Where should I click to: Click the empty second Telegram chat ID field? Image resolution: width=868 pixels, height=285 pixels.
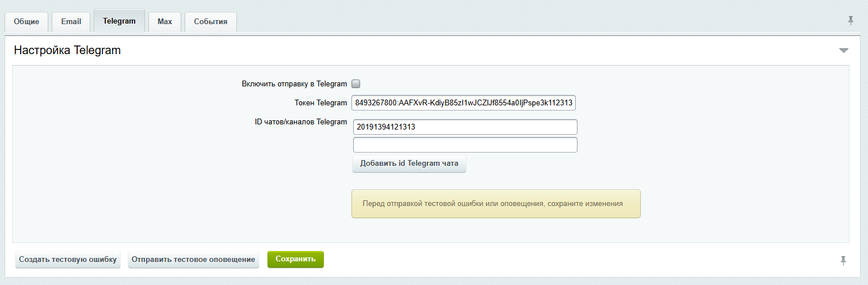(x=465, y=145)
